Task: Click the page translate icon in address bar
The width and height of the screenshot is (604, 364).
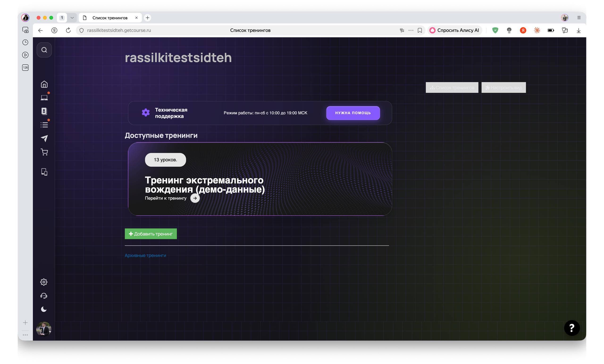Action: tap(402, 30)
